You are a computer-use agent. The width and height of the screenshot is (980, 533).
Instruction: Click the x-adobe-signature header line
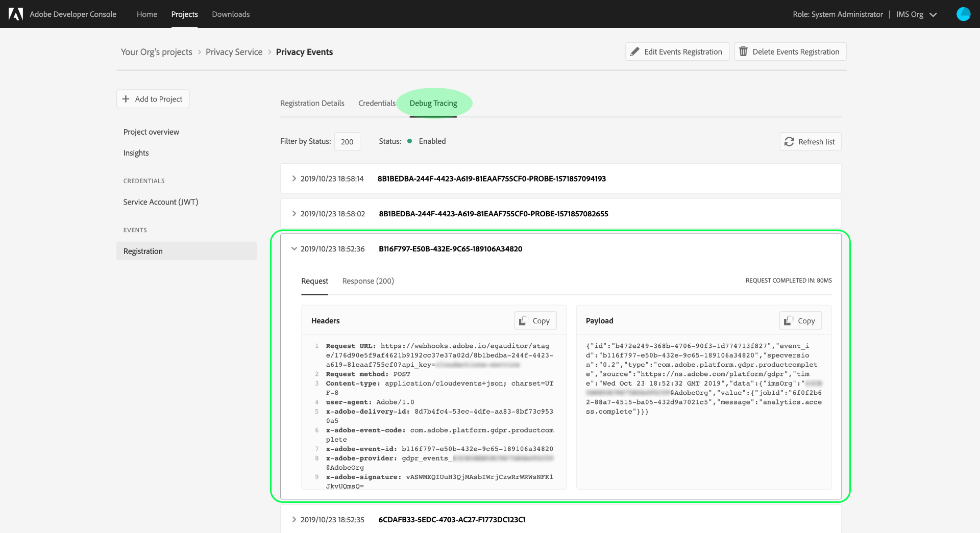click(x=439, y=481)
